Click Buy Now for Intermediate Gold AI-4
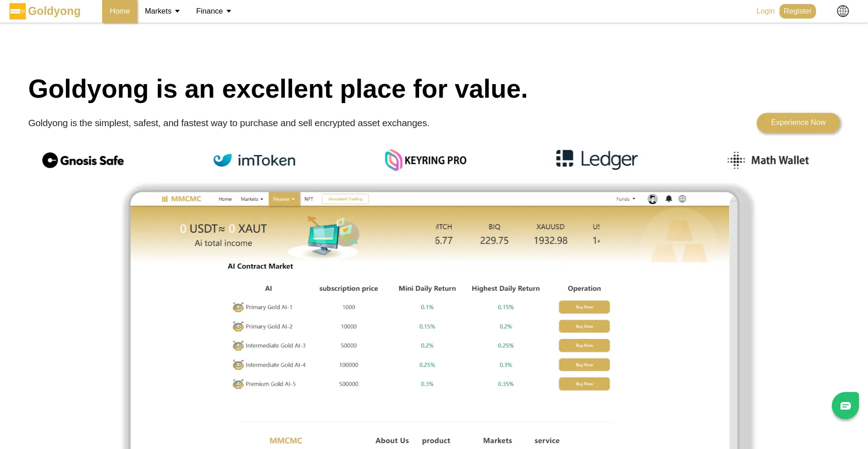Screen dimensions: 868x449 (x=584, y=365)
